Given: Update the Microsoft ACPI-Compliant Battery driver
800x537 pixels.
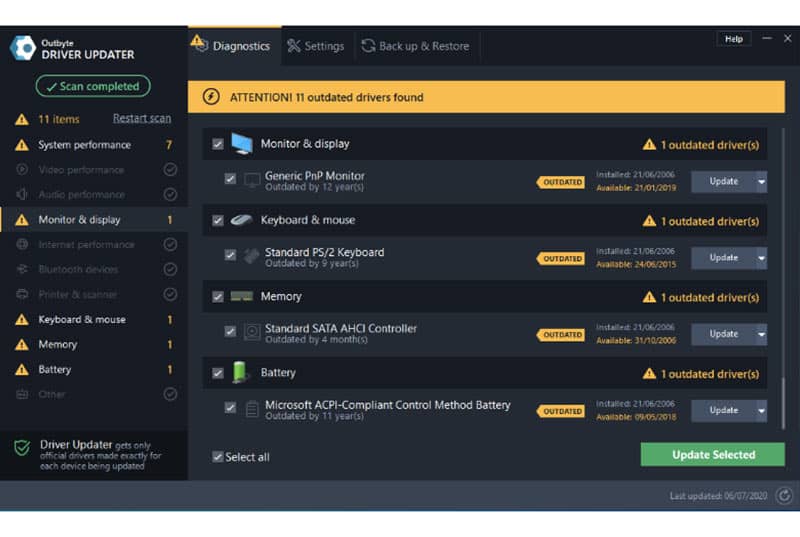Looking at the screenshot, I should (723, 411).
